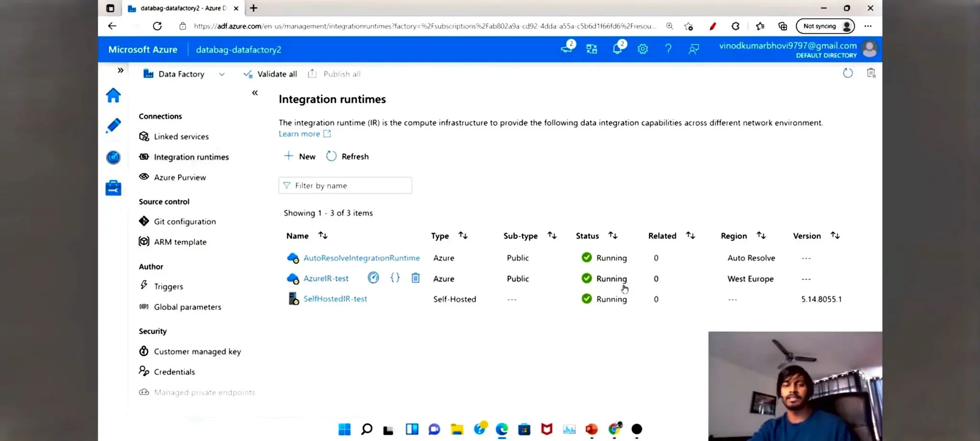980x441 pixels.
Task: View AzureIR-test JSON code
Action: pos(395,277)
